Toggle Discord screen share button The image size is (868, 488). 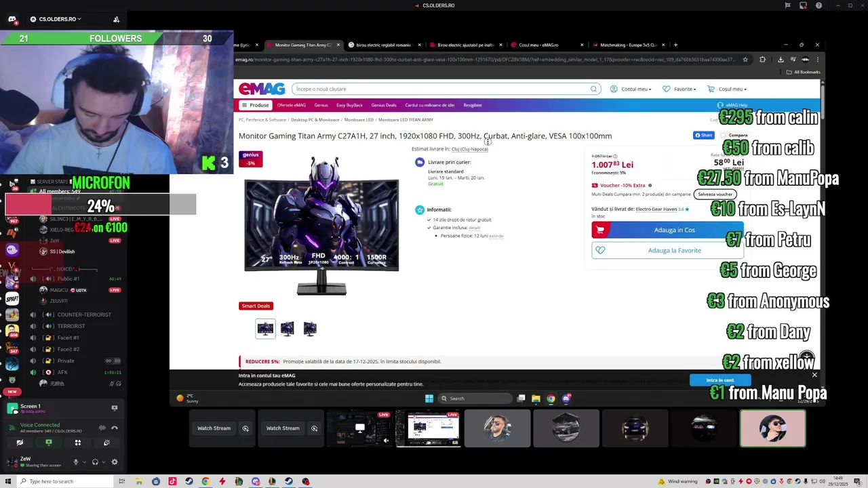pyautogui.click(x=48, y=443)
